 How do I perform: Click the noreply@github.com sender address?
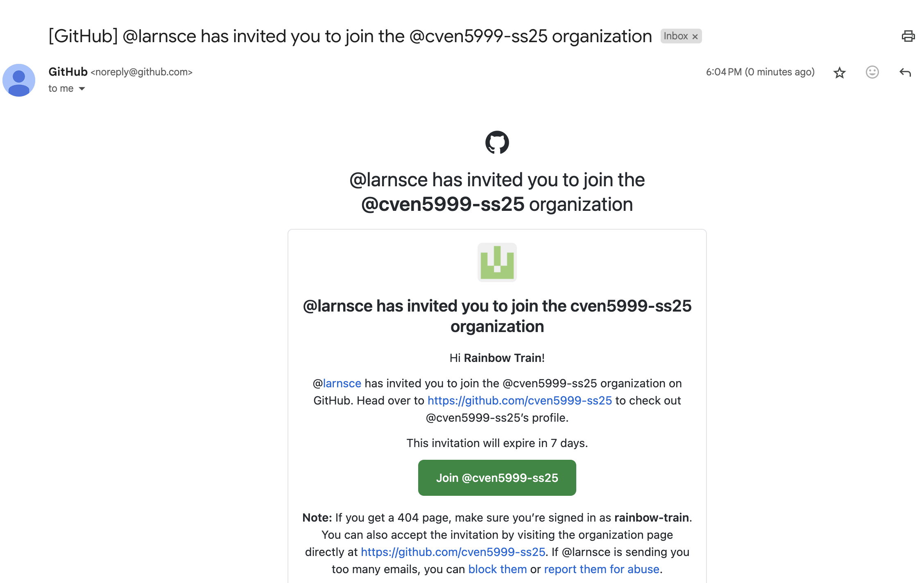(x=141, y=72)
